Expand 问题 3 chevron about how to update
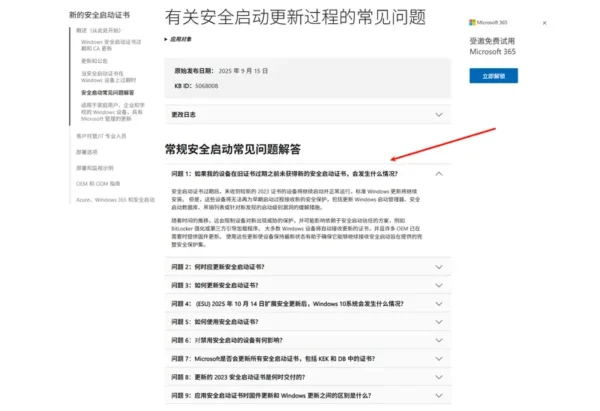Image resolution: width=600 pixels, height=411 pixels. tap(439, 285)
